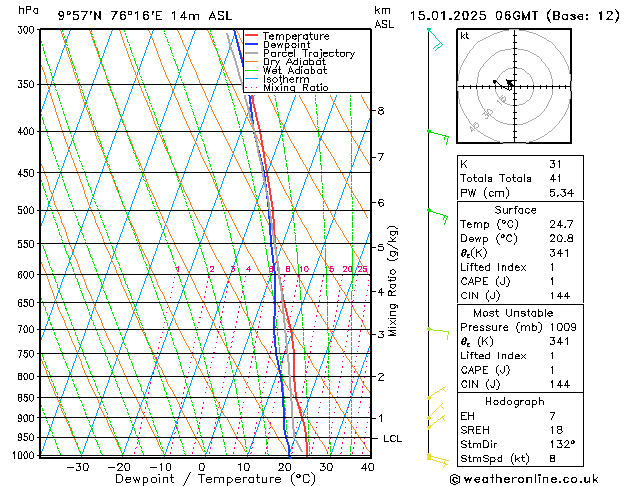This screenshot has height=486, width=629.
Task: Click the K index value 31
Action: pos(555,164)
